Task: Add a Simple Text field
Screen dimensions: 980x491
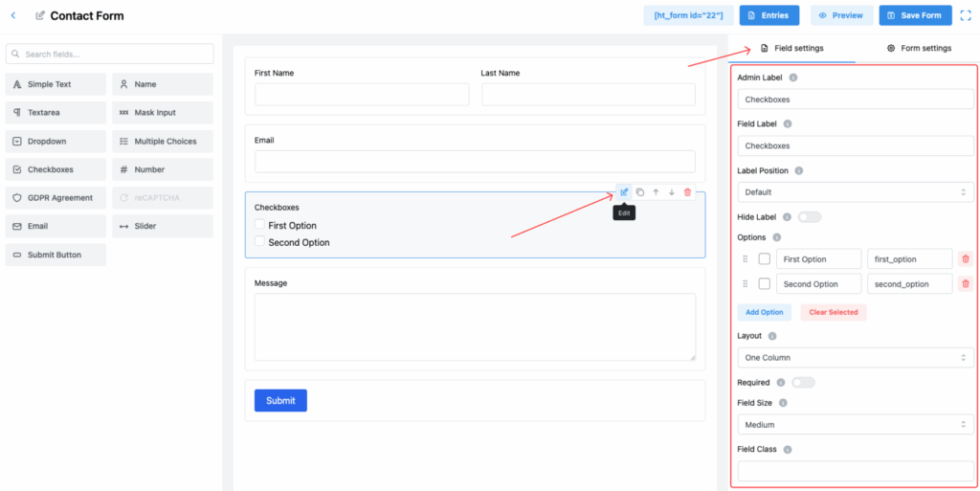Action: 56,84
